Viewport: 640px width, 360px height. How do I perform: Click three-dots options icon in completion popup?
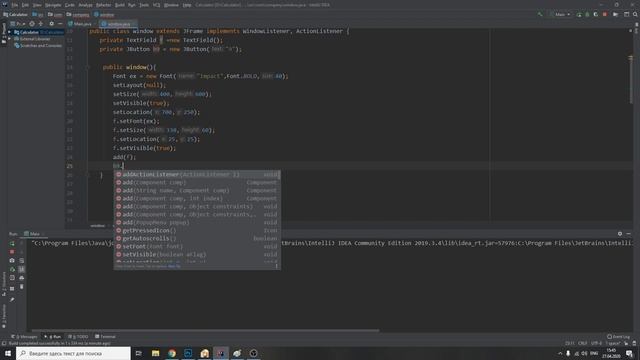pos(277,266)
